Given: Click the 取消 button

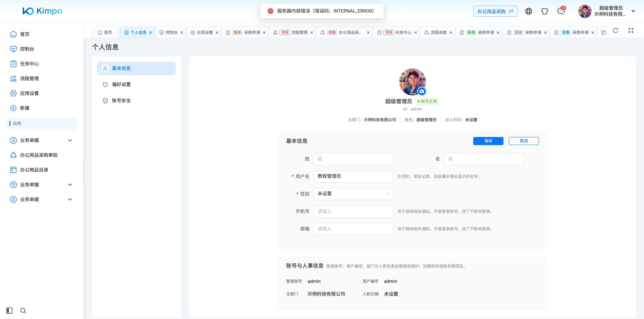Looking at the screenshot, I should 524,141.
